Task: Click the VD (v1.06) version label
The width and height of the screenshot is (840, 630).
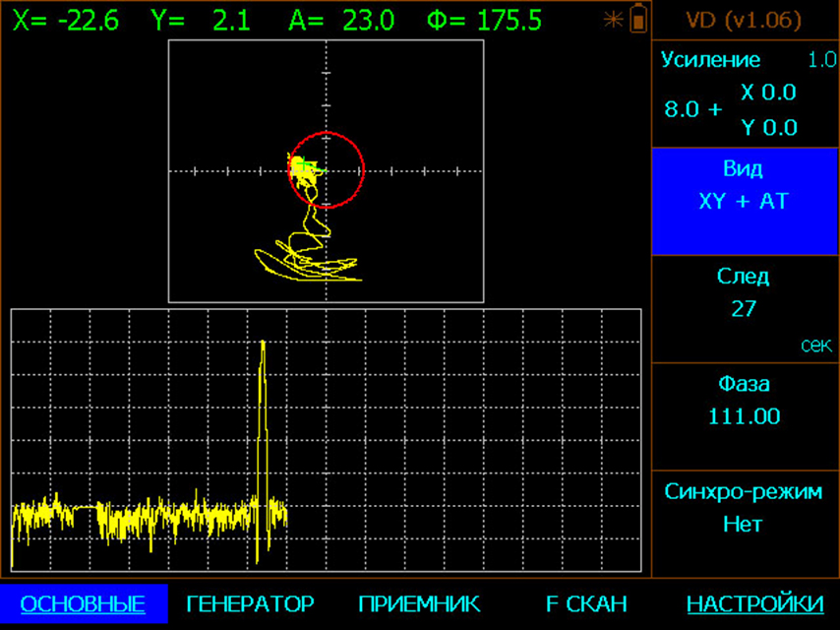Action: coord(745,21)
